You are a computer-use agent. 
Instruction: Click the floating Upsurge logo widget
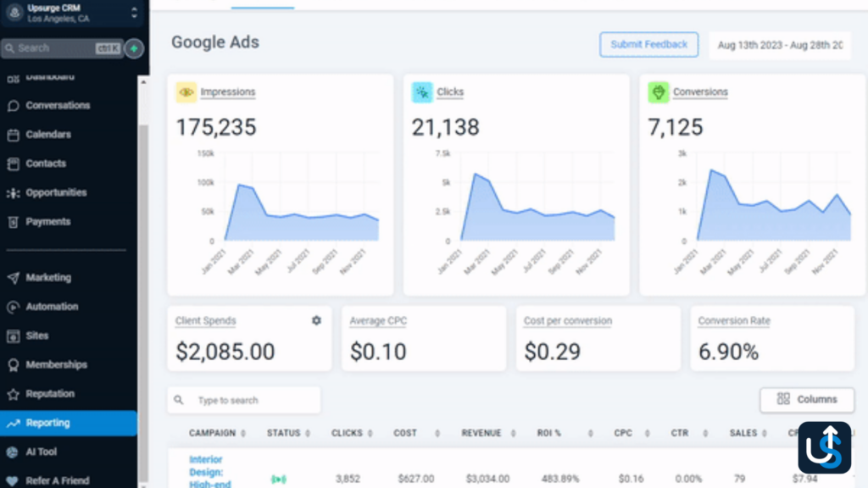(824, 447)
